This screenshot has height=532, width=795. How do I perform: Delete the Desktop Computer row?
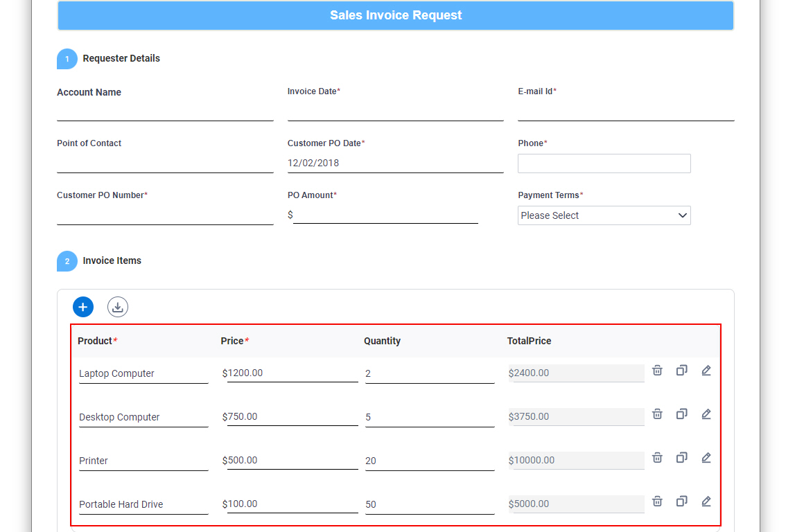(x=657, y=414)
